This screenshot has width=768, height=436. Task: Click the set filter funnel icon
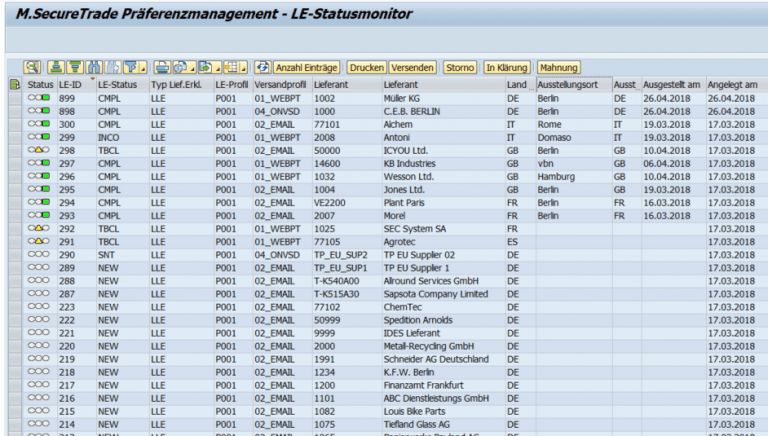(129, 67)
